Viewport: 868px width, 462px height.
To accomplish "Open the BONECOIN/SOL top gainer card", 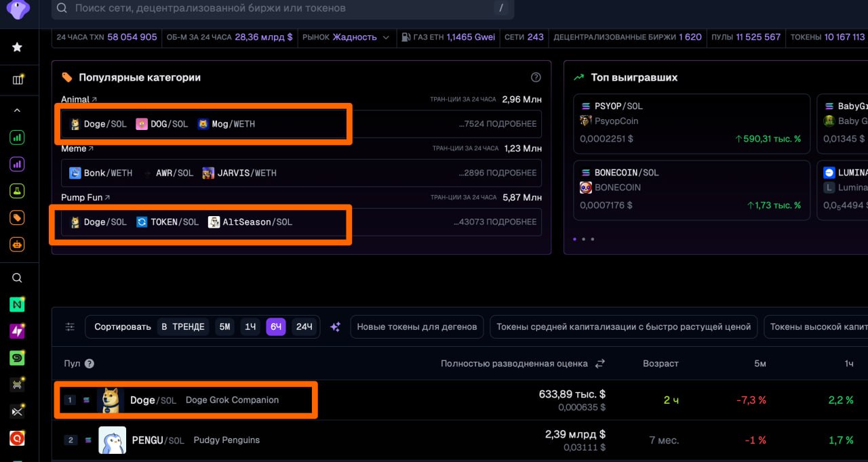I will tap(692, 190).
